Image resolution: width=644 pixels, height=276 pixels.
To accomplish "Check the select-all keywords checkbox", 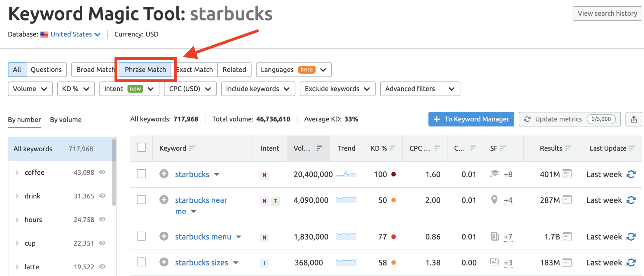I will pos(141,147).
